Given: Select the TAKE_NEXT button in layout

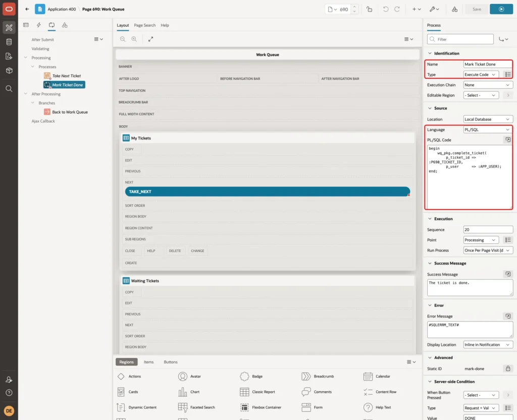Looking at the screenshot, I should point(268,191).
